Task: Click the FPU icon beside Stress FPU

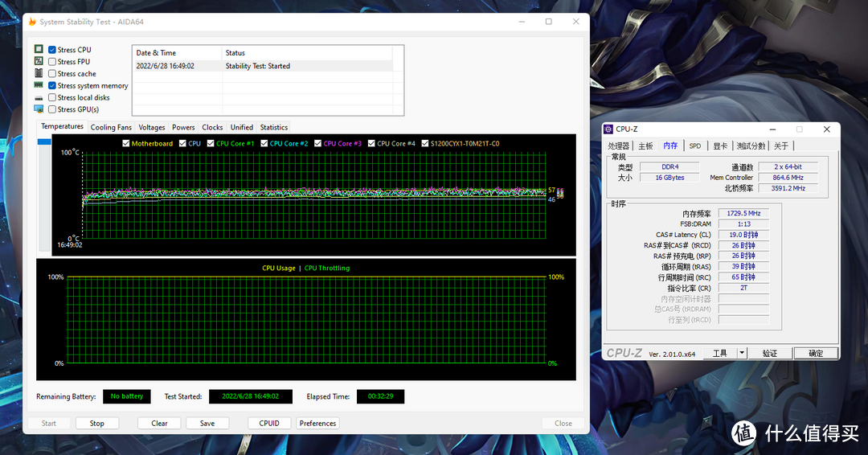Action: (x=39, y=62)
